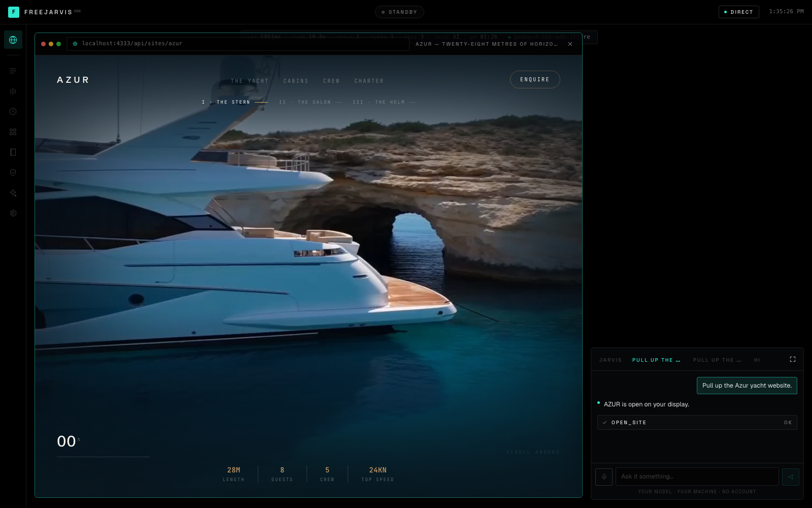Open the sparkle icon in left sidebar
The image size is (812, 508).
pyautogui.click(x=13, y=193)
